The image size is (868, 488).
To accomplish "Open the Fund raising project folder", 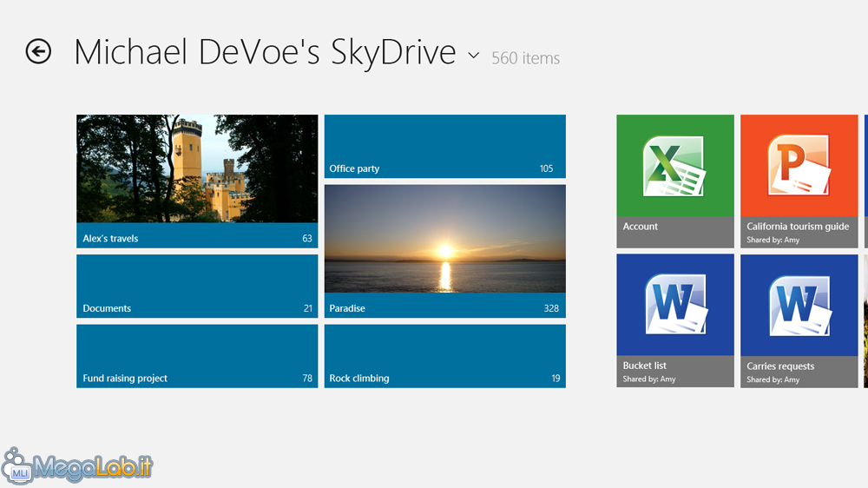I will coord(197,356).
